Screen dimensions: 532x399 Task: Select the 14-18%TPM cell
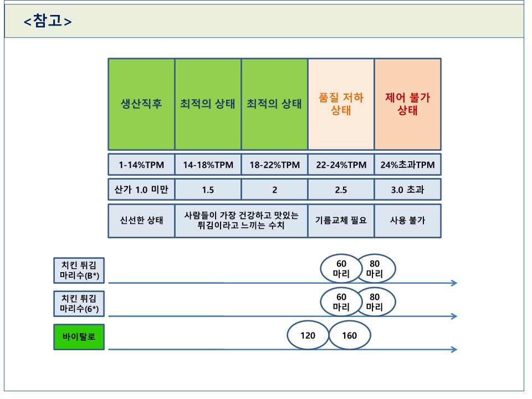click(x=208, y=165)
